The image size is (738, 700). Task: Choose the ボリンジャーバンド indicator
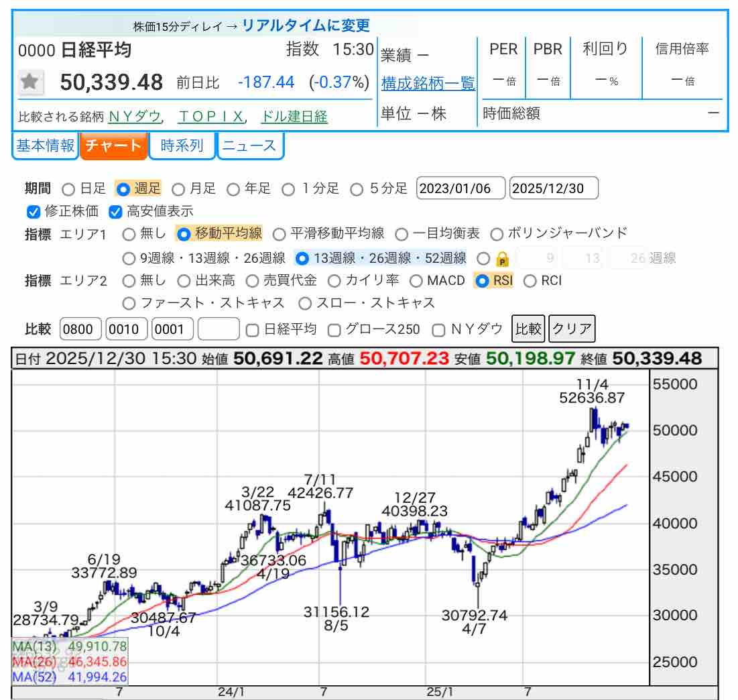point(497,234)
